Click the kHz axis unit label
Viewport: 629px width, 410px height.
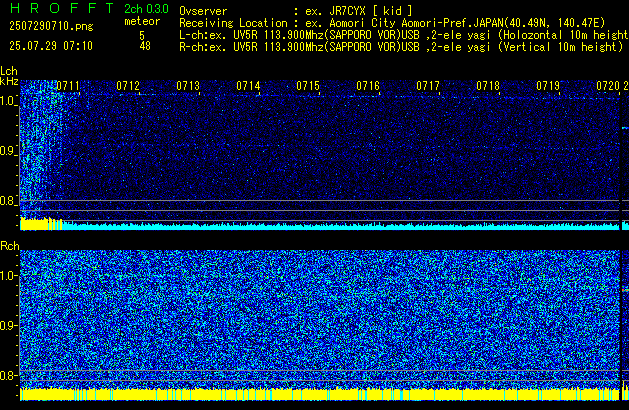(9, 81)
